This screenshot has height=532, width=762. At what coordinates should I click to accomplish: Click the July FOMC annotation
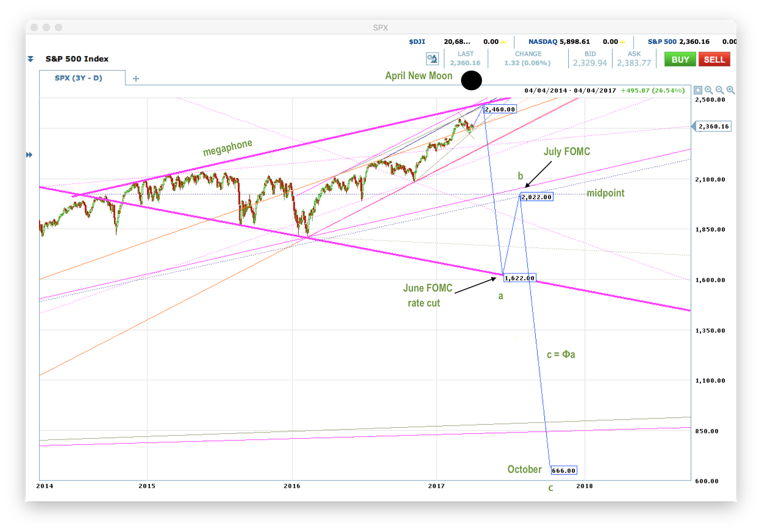point(567,151)
